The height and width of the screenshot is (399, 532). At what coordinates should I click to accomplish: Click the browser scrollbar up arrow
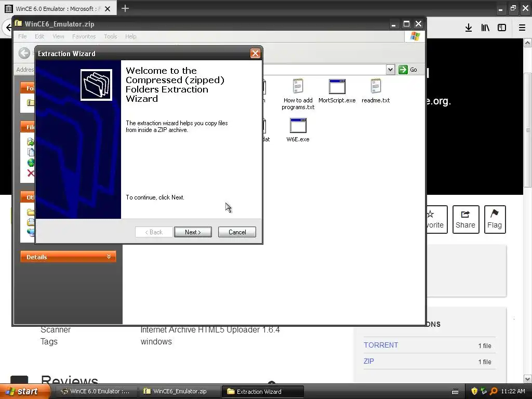pyautogui.click(x=528, y=43)
